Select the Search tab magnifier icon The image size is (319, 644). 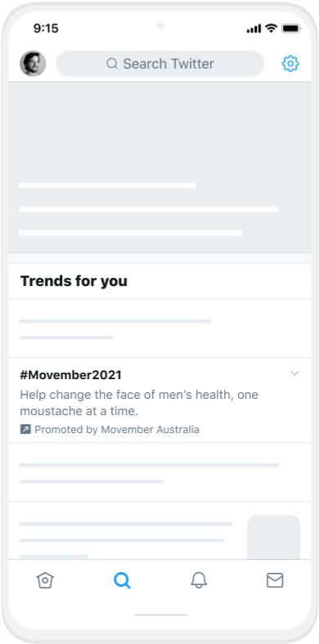tap(122, 581)
